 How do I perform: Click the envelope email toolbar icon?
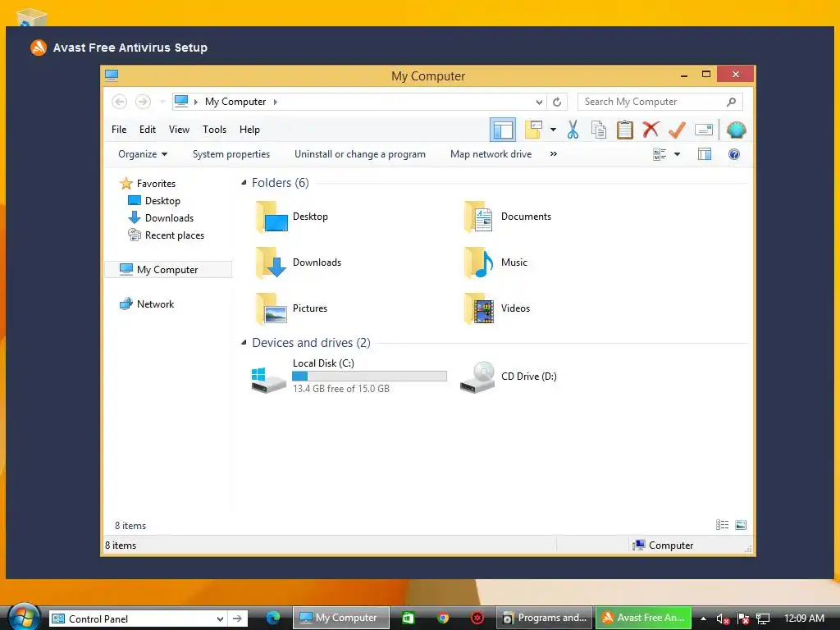703,130
